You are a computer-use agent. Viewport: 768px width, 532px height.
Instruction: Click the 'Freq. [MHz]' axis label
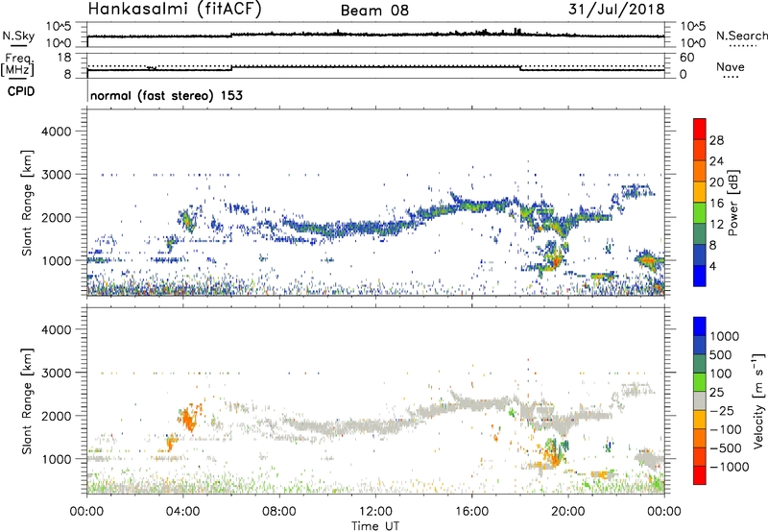coord(18,65)
